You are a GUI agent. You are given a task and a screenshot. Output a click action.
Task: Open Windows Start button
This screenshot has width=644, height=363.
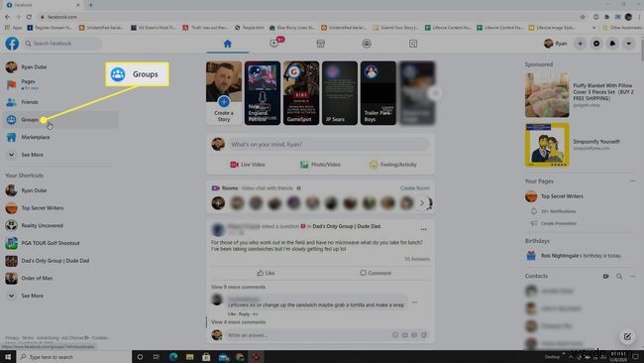click(x=8, y=357)
